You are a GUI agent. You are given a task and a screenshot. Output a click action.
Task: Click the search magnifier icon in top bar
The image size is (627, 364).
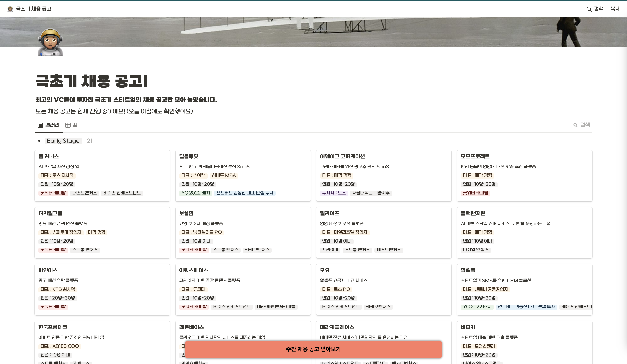pos(589,9)
